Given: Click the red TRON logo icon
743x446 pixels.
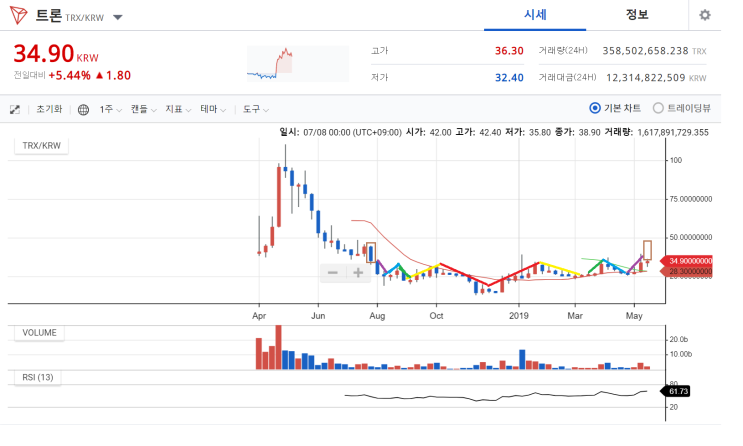Looking at the screenshot, I should point(18,16).
